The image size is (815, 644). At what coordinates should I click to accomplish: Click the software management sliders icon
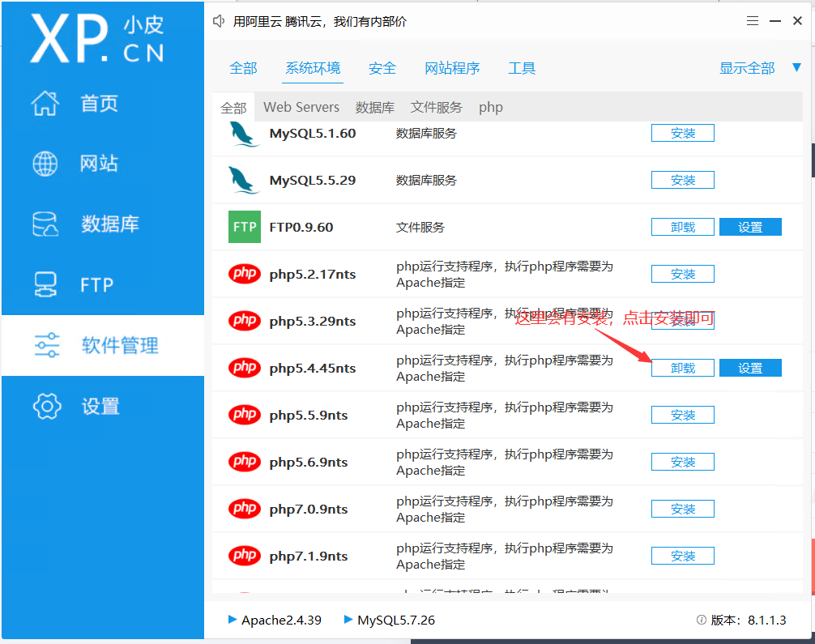click(x=47, y=345)
